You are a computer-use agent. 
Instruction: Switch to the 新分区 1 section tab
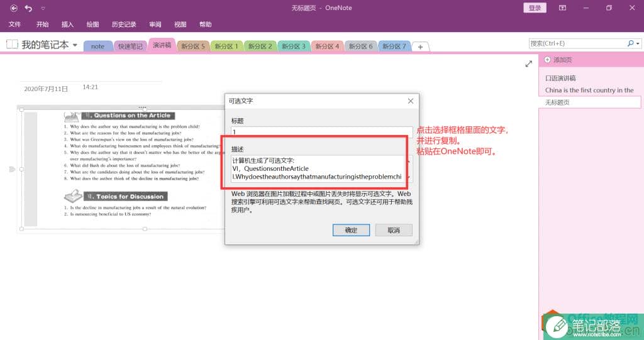click(x=226, y=47)
